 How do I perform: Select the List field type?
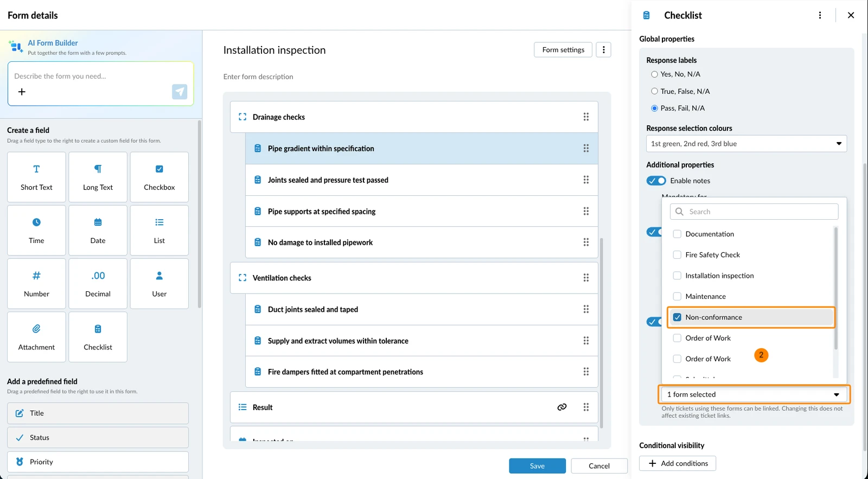click(159, 230)
